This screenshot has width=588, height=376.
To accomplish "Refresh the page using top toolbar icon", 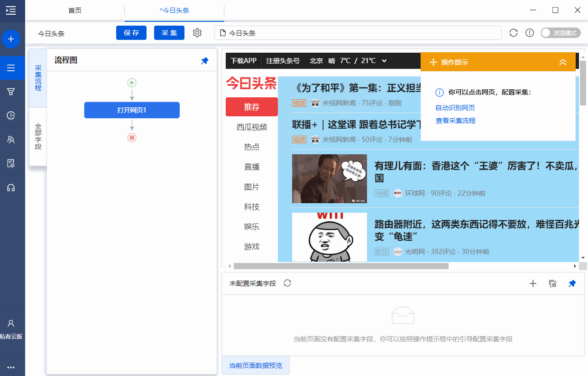I will [x=514, y=33].
